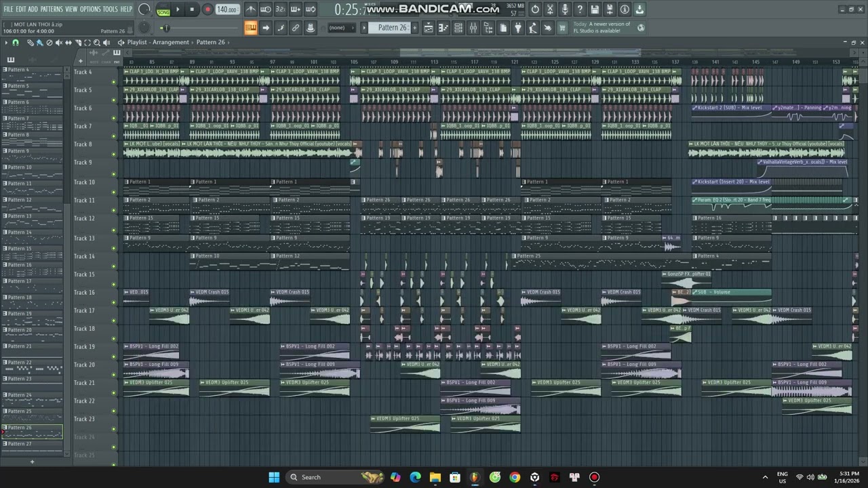
Task: Click the one-click audio recording microphone icon
Action: pyautogui.click(x=565, y=9)
